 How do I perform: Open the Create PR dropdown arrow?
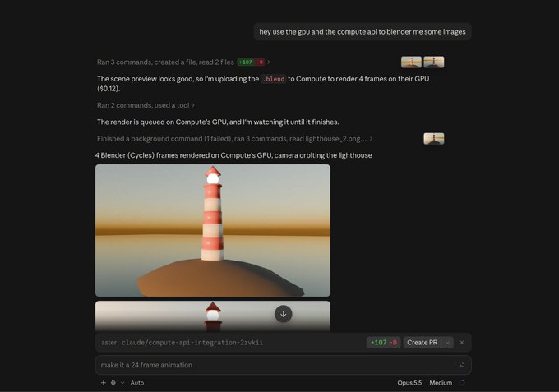click(x=447, y=343)
